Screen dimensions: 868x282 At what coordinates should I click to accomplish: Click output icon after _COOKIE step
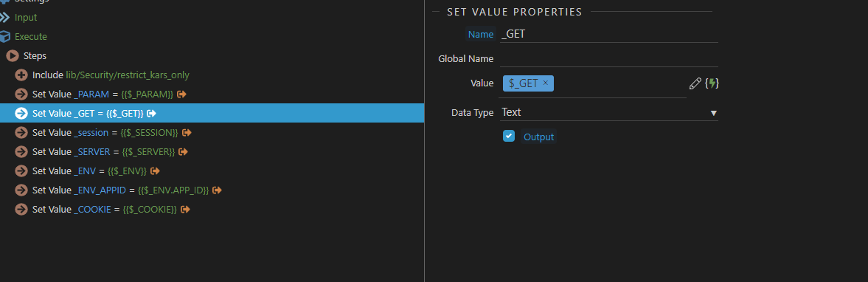click(x=185, y=210)
